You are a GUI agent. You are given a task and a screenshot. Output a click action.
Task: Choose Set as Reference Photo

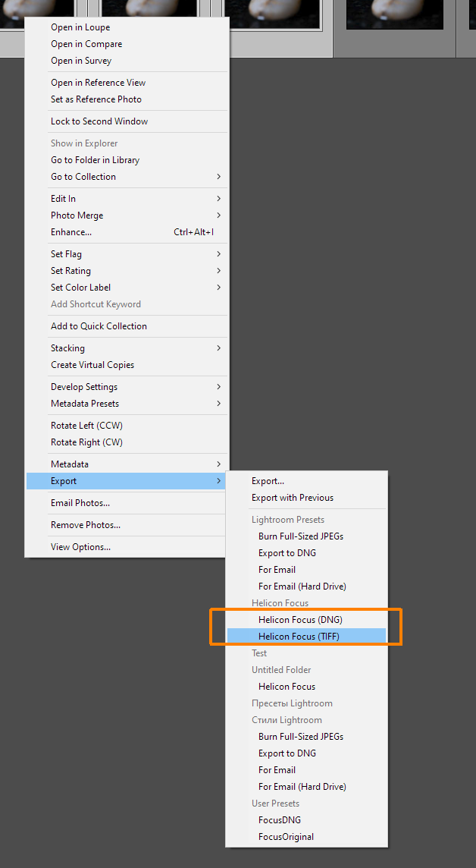96,99
